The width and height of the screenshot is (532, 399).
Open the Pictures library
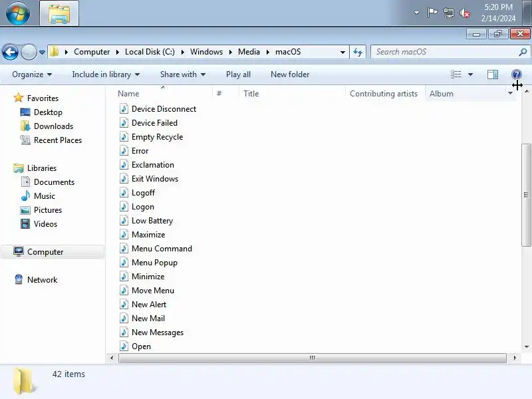[47, 210]
